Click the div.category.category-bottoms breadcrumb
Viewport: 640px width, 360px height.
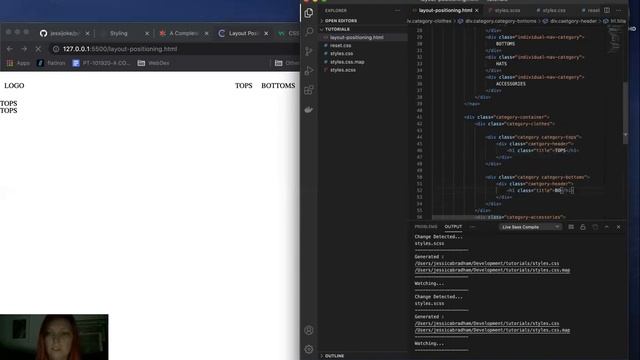[x=497, y=21]
